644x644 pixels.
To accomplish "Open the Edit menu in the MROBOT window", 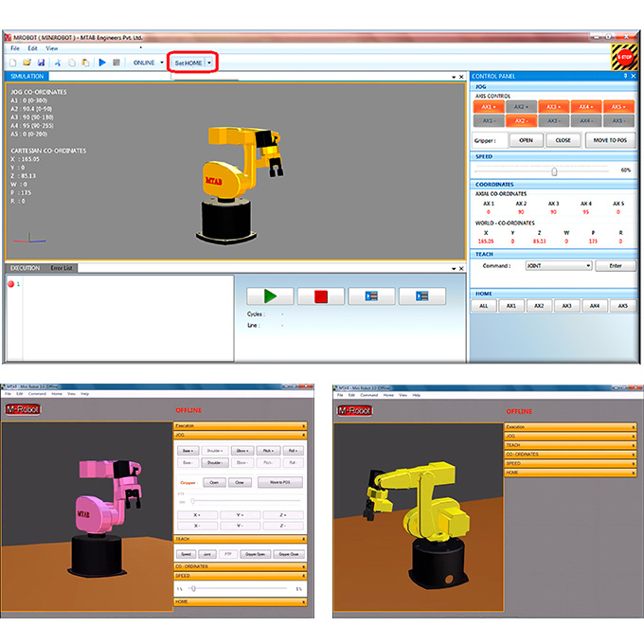I will [x=32, y=48].
